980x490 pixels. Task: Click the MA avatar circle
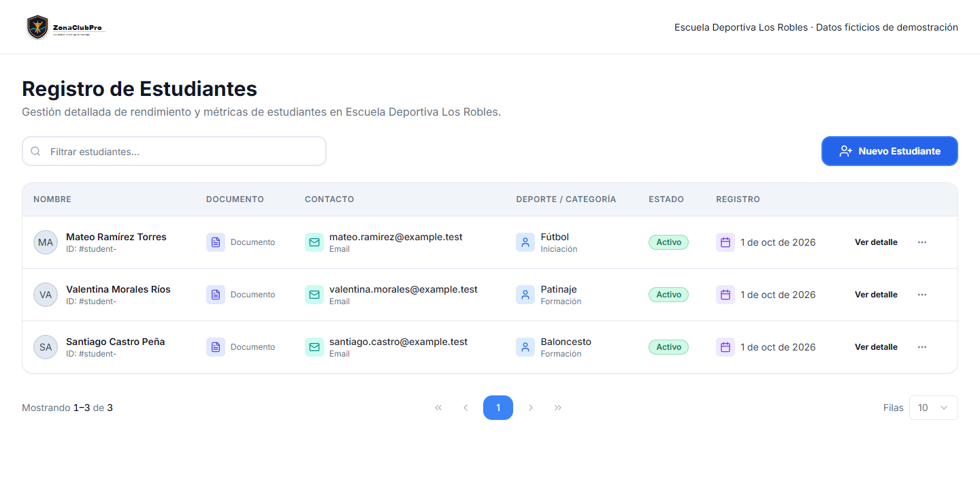click(46, 242)
